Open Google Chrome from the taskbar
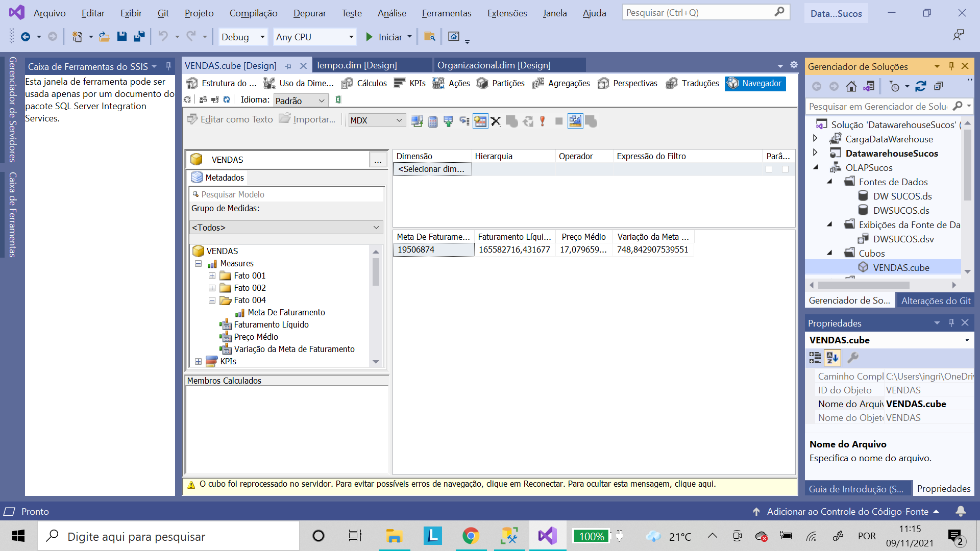 [x=471, y=536]
